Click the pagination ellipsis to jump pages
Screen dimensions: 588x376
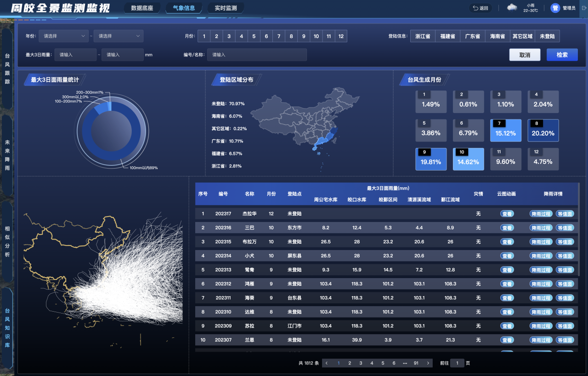tap(405, 363)
